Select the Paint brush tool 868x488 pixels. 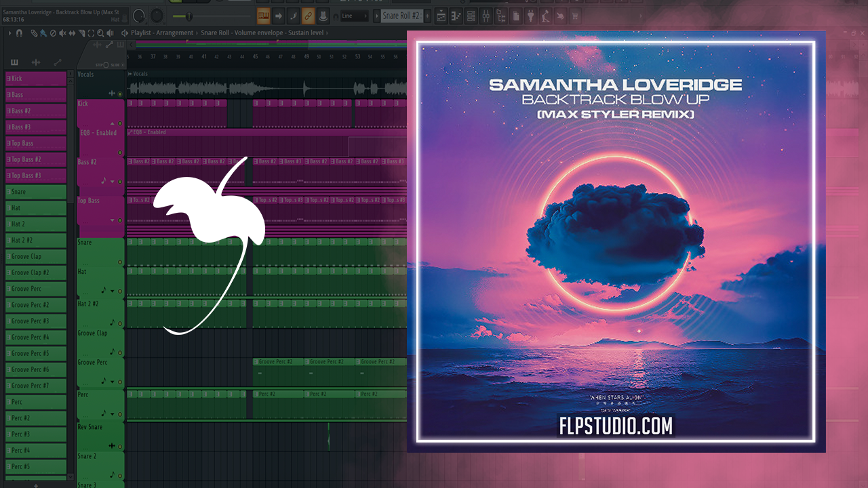click(x=43, y=33)
